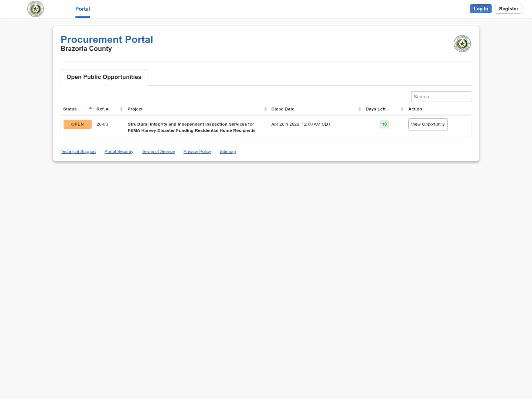Click the OPEN status badge
The width and height of the screenshot is (532, 399).
pos(78,124)
